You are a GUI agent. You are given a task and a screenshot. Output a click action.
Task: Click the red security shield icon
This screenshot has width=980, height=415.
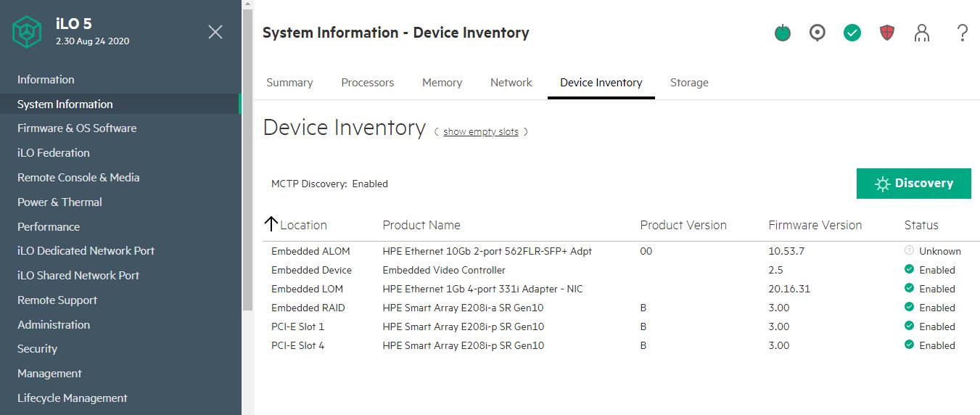(x=887, y=33)
